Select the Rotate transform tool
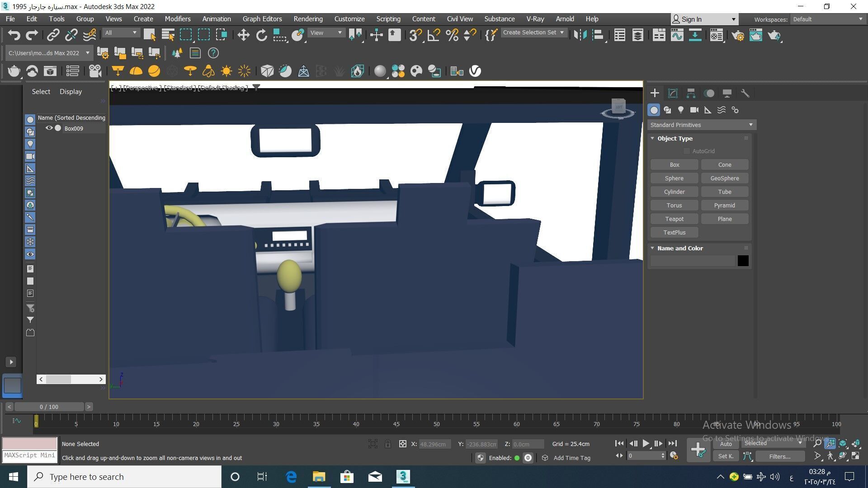868x488 pixels. [261, 35]
